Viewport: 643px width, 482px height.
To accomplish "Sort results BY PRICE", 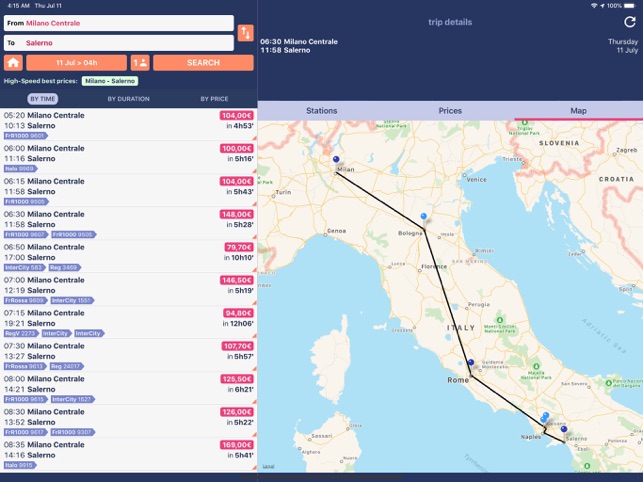I will point(214,99).
